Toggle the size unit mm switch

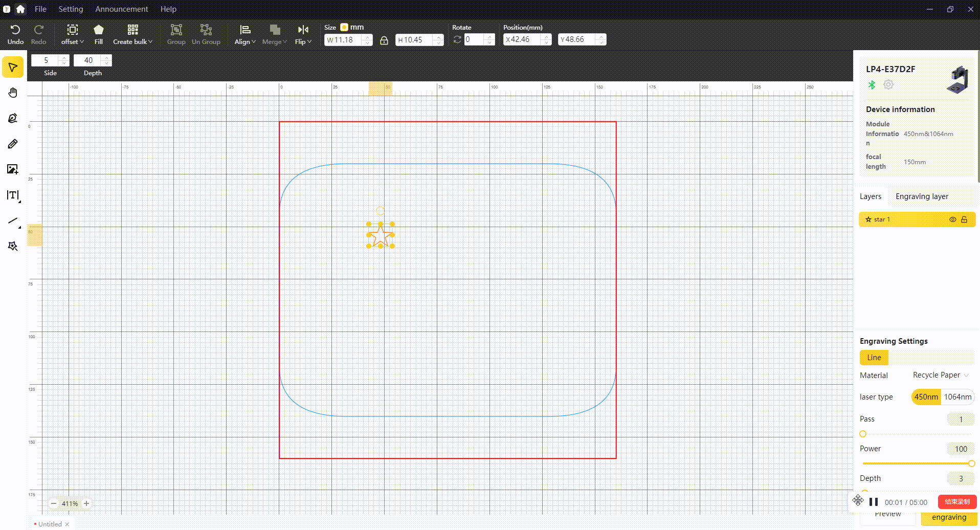click(x=344, y=27)
